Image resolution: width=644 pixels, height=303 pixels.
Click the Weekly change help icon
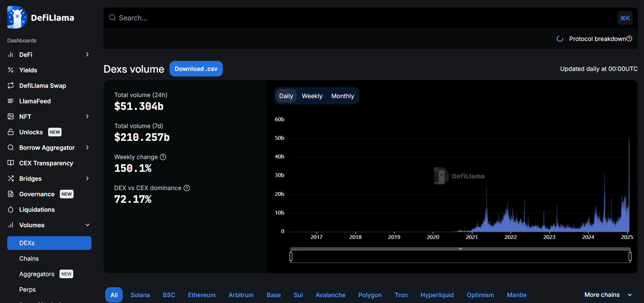(163, 157)
